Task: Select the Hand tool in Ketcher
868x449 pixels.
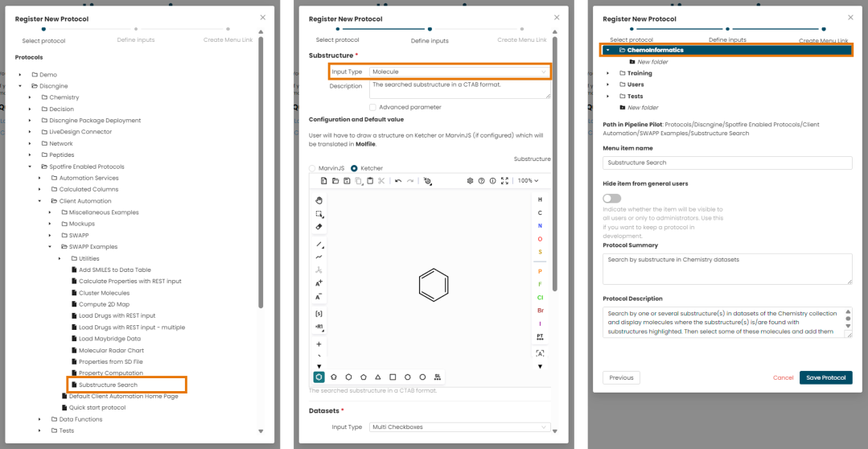Action: click(x=319, y=200)
